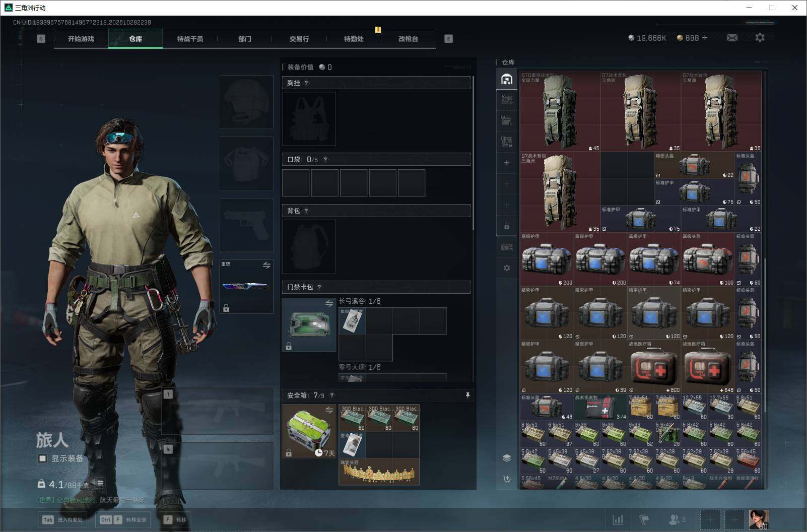The height and width of the screenshot is (532, 807).
Task: Open the mail envelope icon
Action: click(x=732, y=38)
